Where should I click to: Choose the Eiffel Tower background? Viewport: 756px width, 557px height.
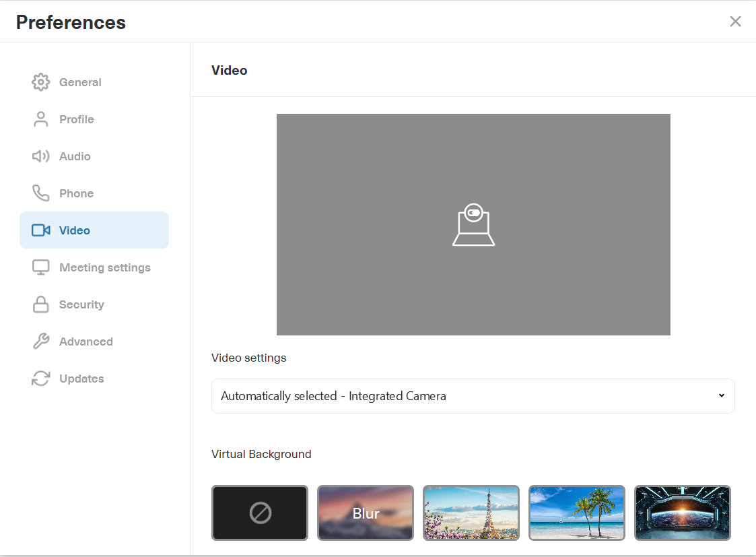click(471, 513)
